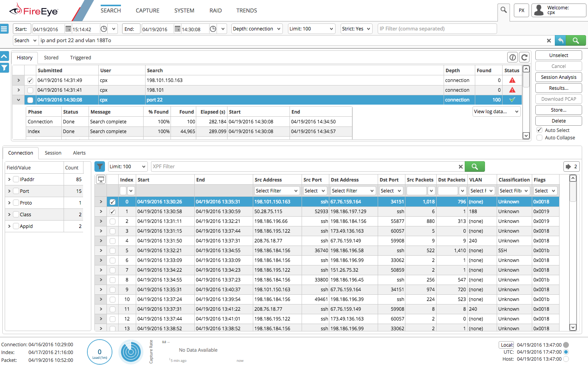Viewport: 588px width, 365px height.
Task: Click the Load (1m) gauge circle
Action: (x=99, y=352)
